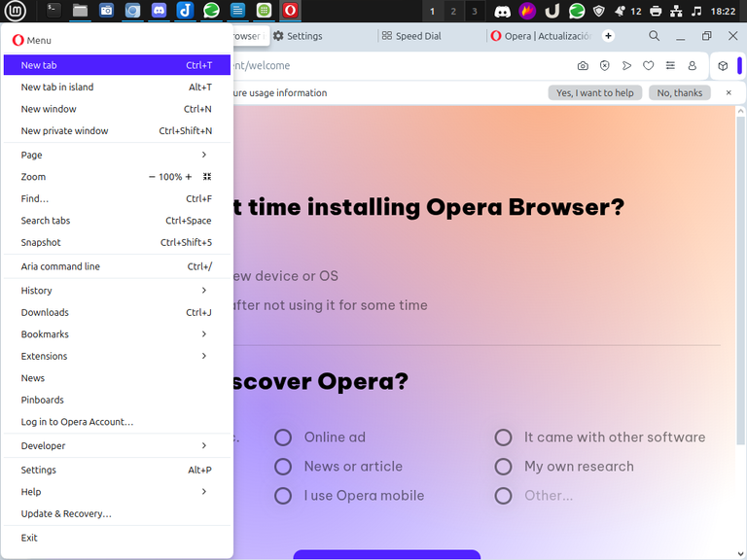The height and width of the screenshot is (560, 747).
Task: Click Log in to Opera Account
Action: point(117,422)
